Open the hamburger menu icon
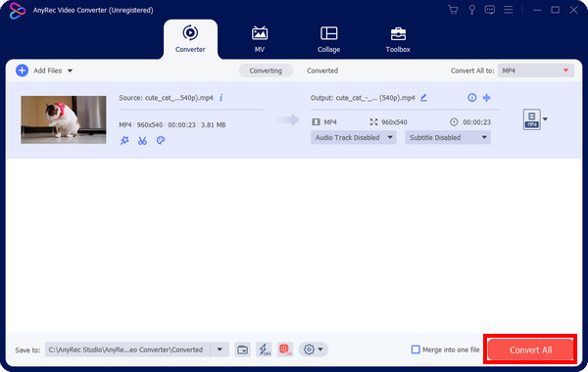This screenshot has height=372, width=588. (508, 10)
